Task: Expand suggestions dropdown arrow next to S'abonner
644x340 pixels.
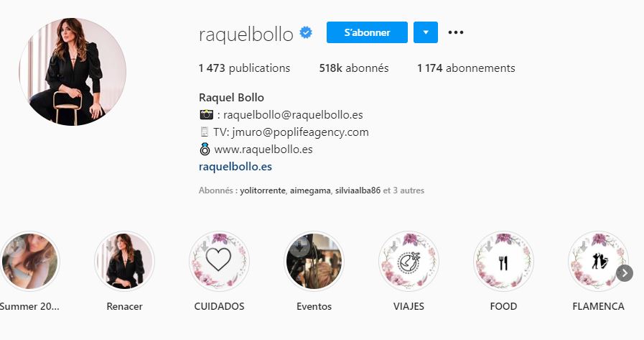Action: [x=426, y=32]
